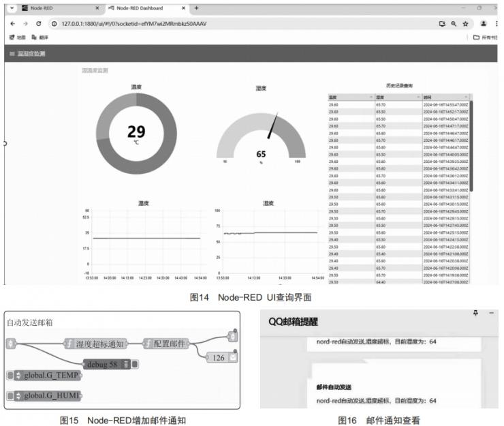
Task: Open the all bookmarks folder
Action: 485,37
